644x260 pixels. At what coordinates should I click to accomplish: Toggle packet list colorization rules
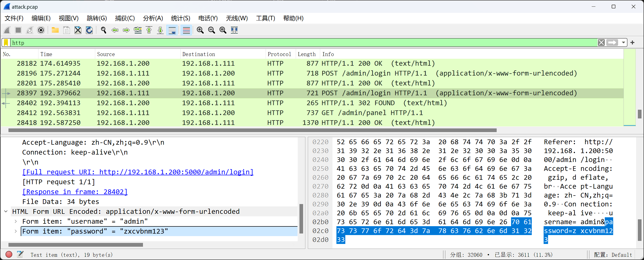point(186,30)
